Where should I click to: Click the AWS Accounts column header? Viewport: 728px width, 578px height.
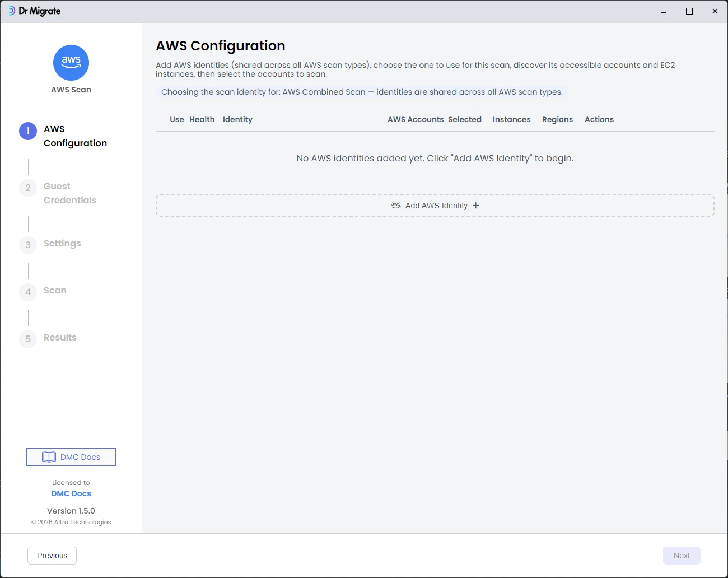point(416,119)
